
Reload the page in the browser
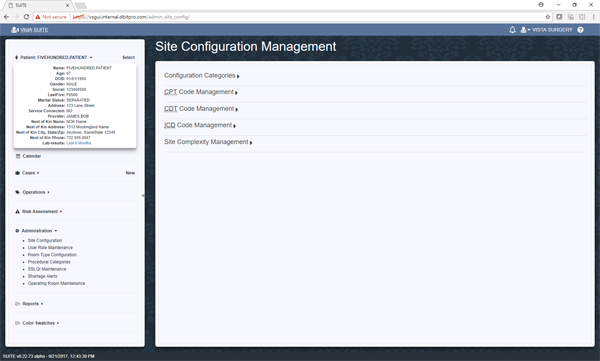pos(26,17)
